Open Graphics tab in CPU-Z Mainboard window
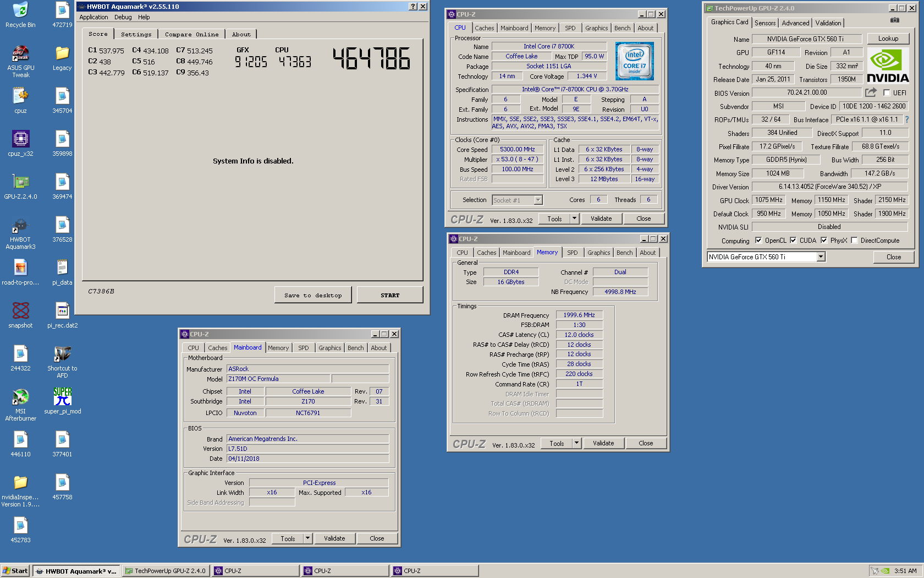Image resolution: width=924 pixels, height=578 pixels. pos(330,348)
